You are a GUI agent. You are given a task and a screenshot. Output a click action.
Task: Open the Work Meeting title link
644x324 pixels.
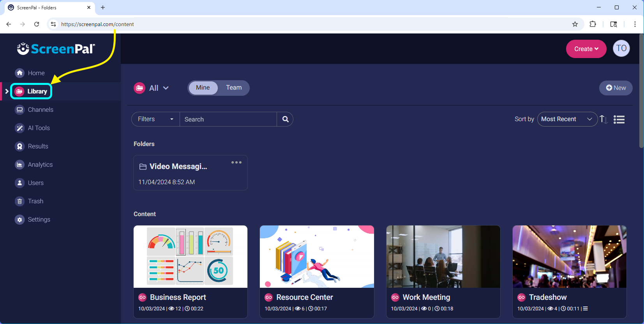426,298
